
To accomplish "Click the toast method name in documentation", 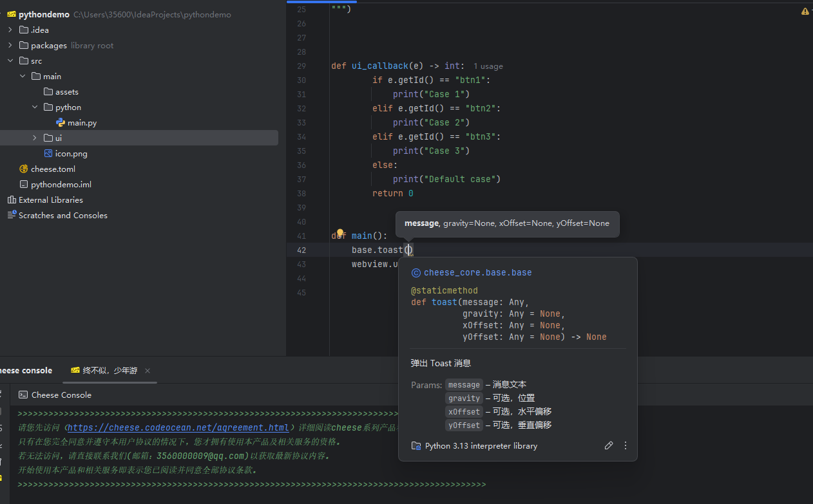I will tap(444, 302).
